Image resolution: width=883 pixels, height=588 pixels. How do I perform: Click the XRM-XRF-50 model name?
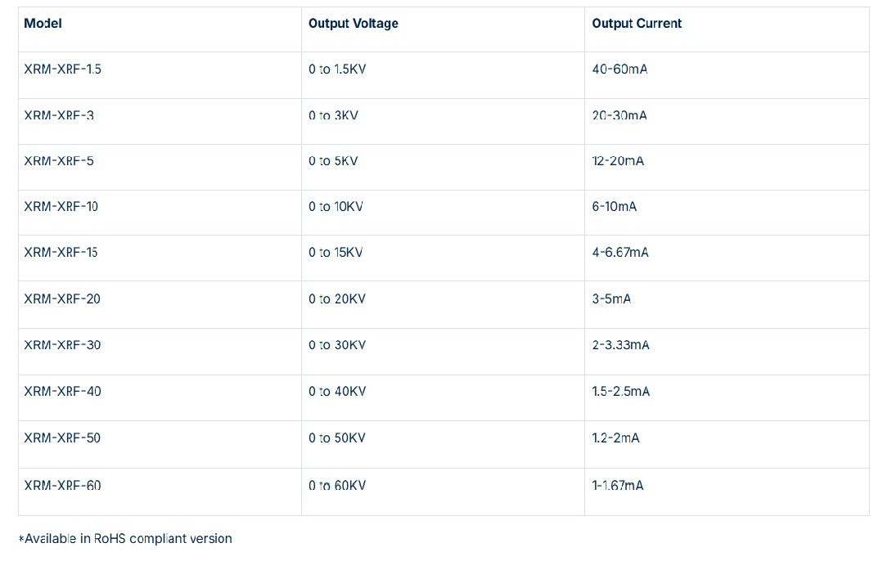(x=62, y=438)
